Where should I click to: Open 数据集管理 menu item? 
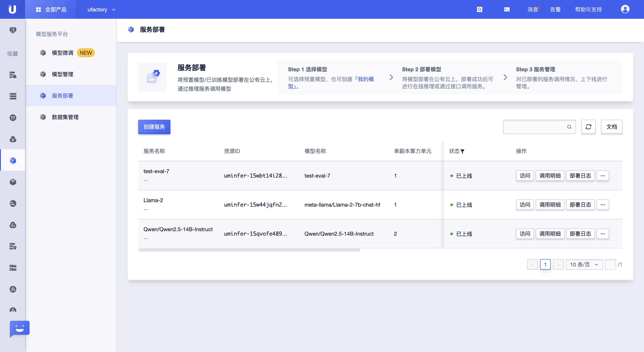pyautogui.click(x=65, y=117)
